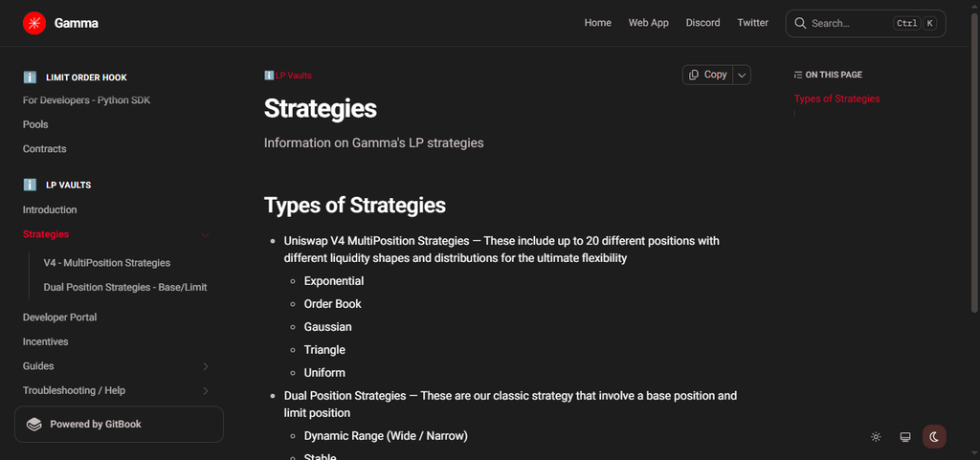The width and height of the screenshot is (980, 460).
Task: Open the Contracts sidebar page
Action: [x=44, y=149]
